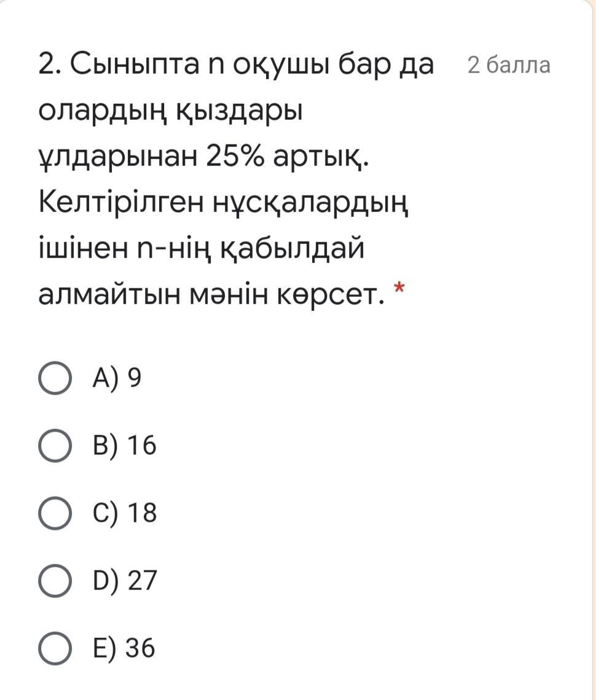The image size is (596, 700).
Task: Select the radio button for A) 9
Action: (54, 379)
